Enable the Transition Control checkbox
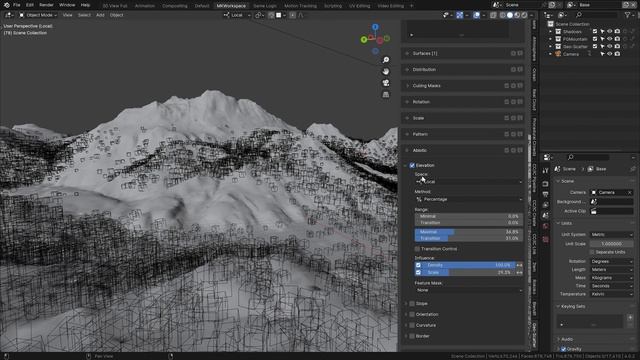The height and width of the screenshot is (360, 640). coord(417,249)
